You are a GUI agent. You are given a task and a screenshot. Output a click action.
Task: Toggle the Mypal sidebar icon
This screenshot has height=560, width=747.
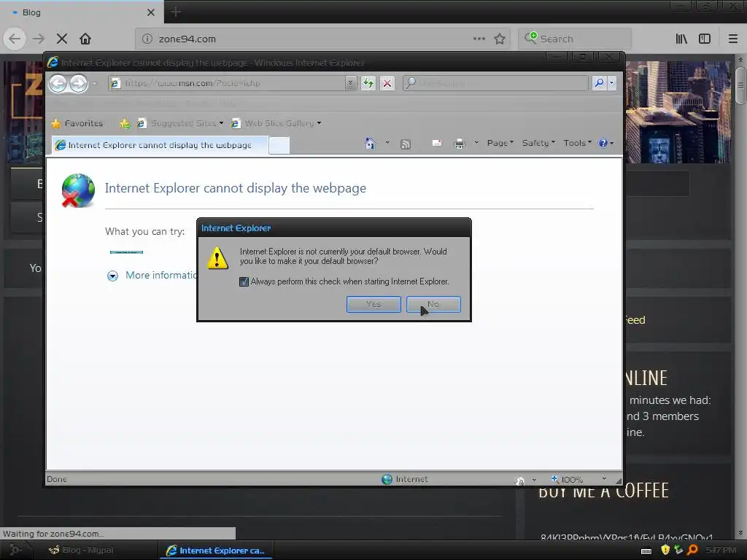coord(705,39)
